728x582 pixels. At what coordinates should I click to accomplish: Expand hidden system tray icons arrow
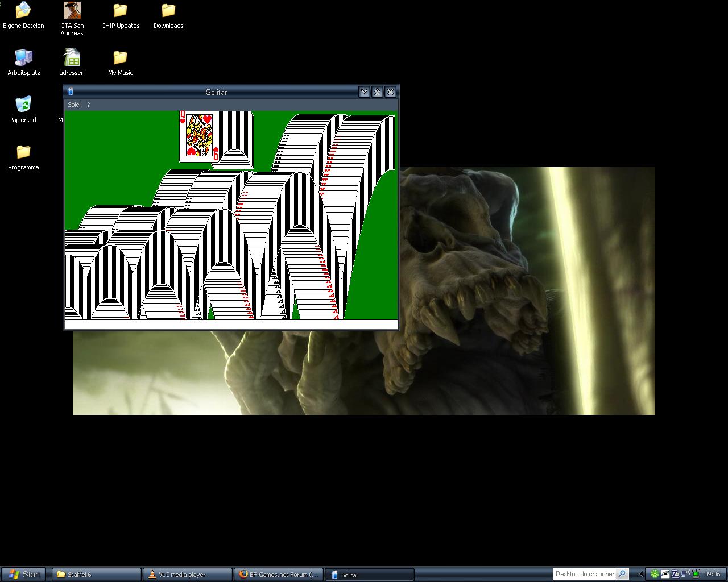(x=641, y=574)
